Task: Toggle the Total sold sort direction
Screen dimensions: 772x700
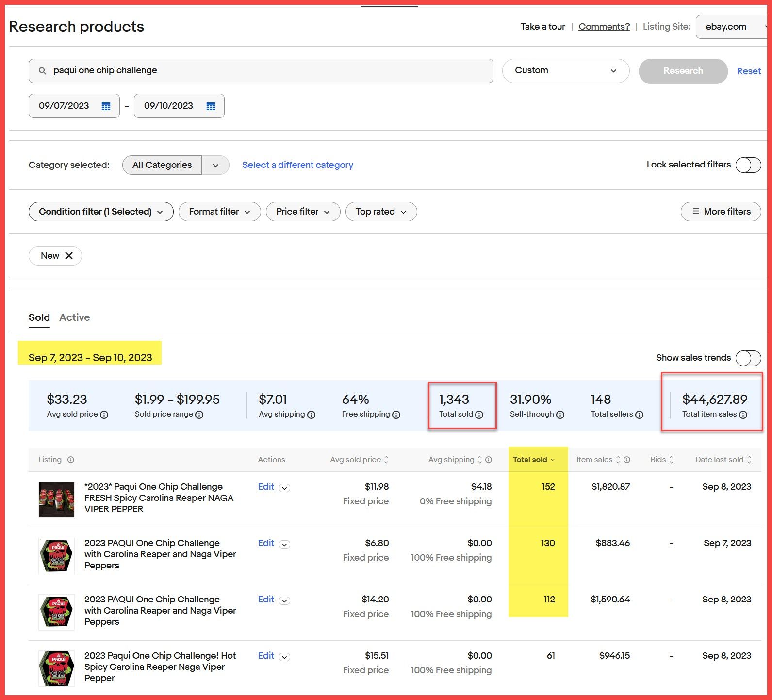Action: coord(553,460)
